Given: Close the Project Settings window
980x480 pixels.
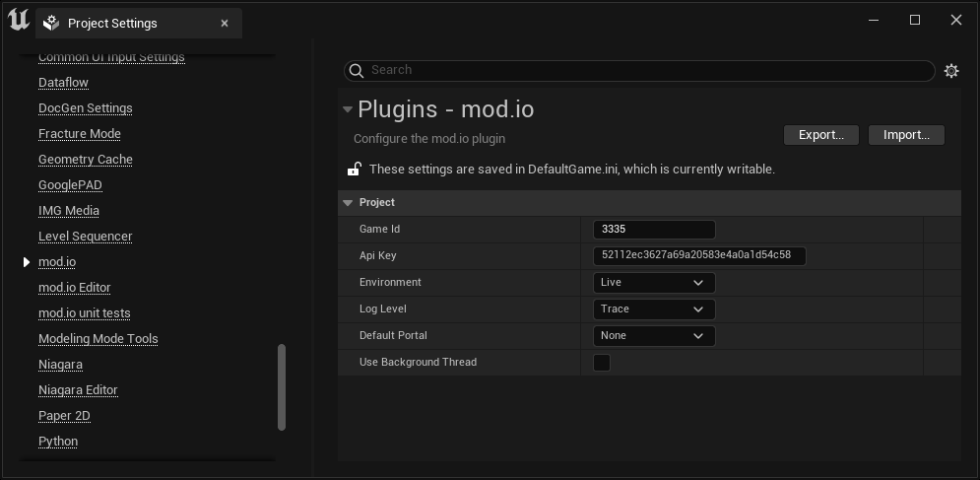Looking at the screenshot, I should (x=955, y=20).
